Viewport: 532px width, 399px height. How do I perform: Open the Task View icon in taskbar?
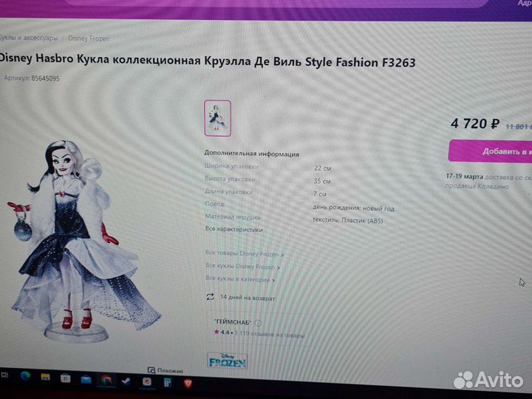(4, 375)
